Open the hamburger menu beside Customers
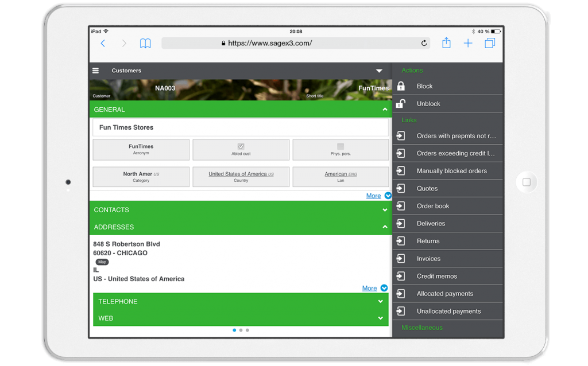This screenshot has width=588, height=366. coord(96,71)
